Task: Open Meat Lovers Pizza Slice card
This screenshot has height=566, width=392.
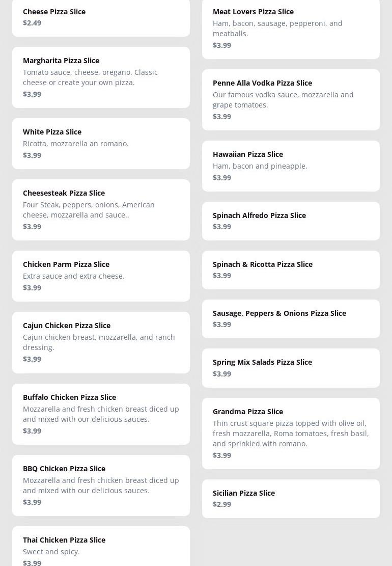Action: tap(291, 28)
